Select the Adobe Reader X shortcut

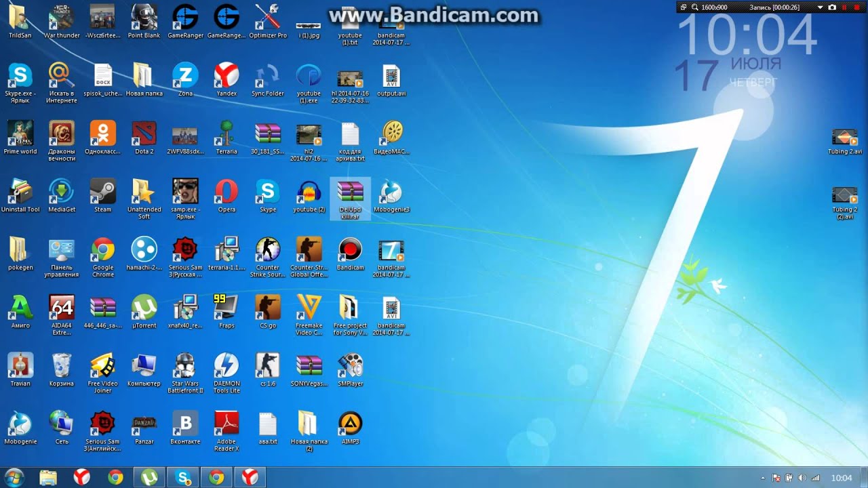tap(226, 432)
